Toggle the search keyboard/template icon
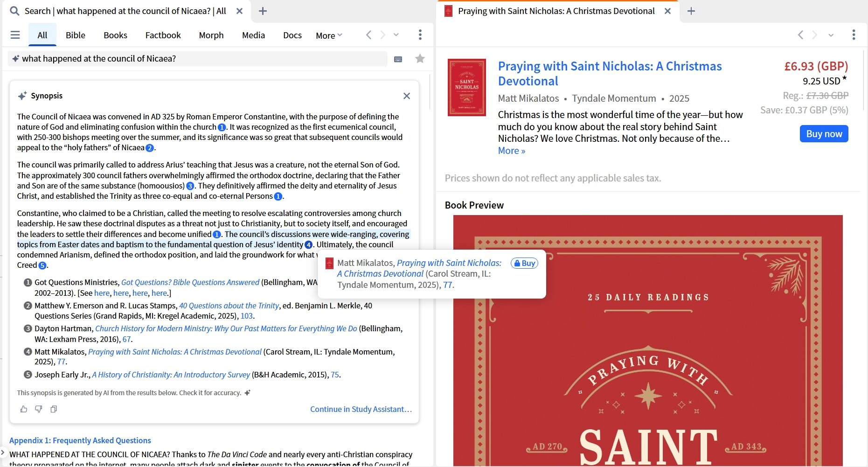868x467 pixels. [x=398, y=59]
